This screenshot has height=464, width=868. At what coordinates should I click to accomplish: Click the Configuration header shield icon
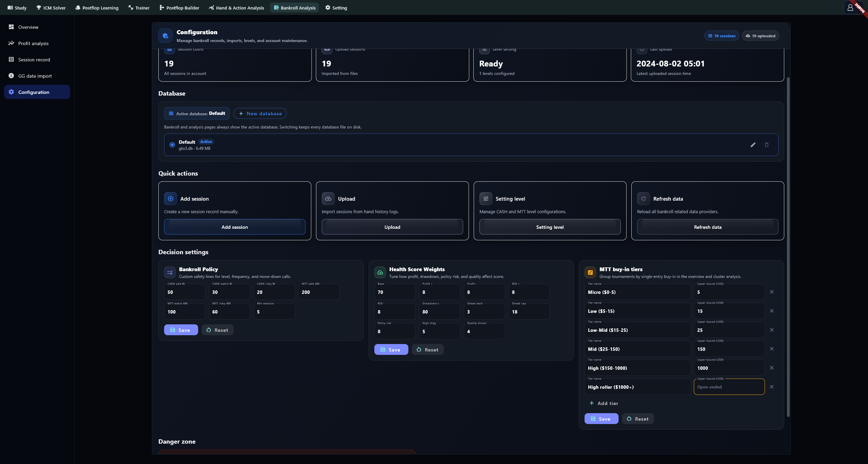click(x=165, y=36)
